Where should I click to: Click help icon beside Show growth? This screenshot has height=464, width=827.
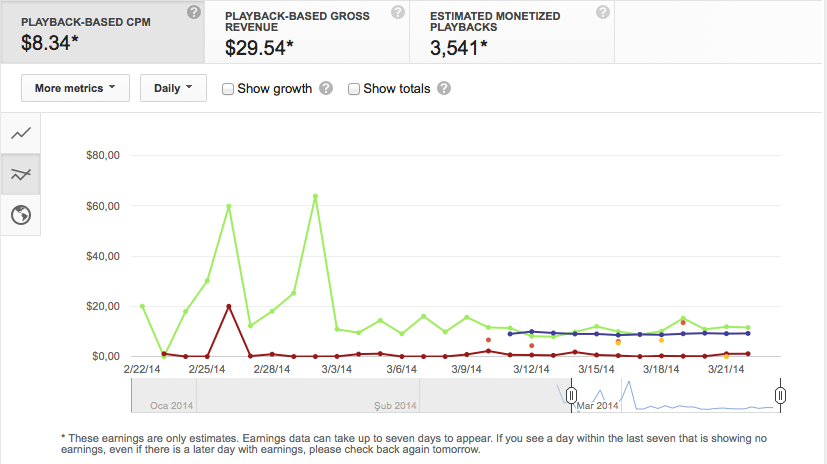coord(326,88)
